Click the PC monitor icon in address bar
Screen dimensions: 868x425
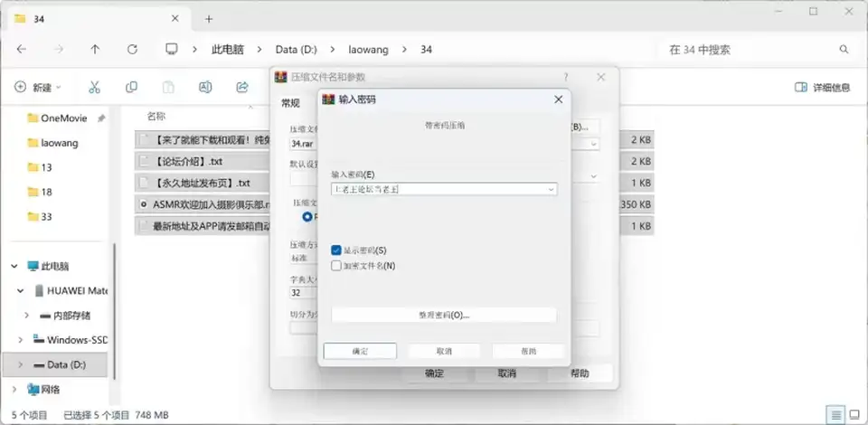coord(172,49)
